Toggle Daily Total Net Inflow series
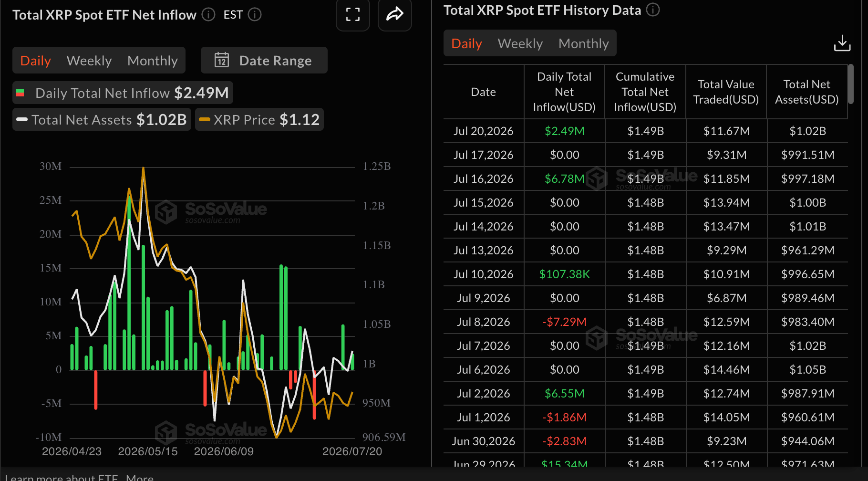 (x=123, y=93)
